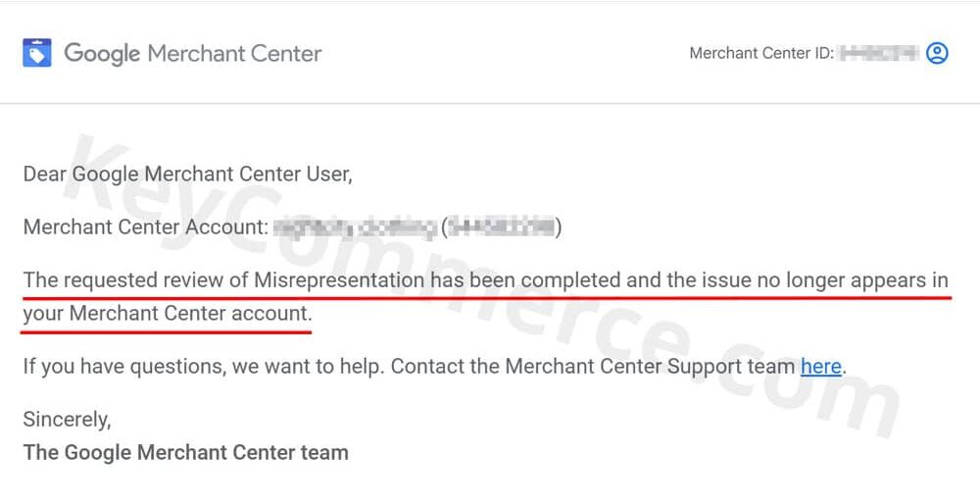Open the "here" support link
The height and width of the screenshot is (503, 980).
(820, 367)
